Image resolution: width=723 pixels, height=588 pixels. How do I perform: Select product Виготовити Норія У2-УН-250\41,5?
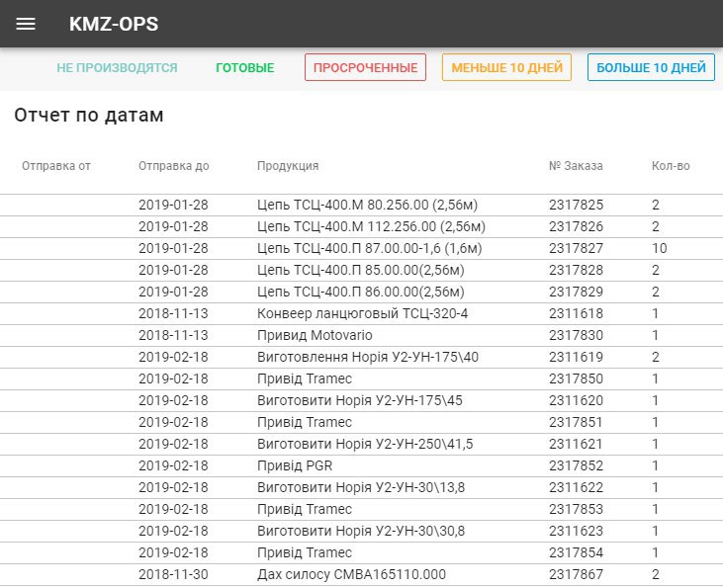coord(365,444)
